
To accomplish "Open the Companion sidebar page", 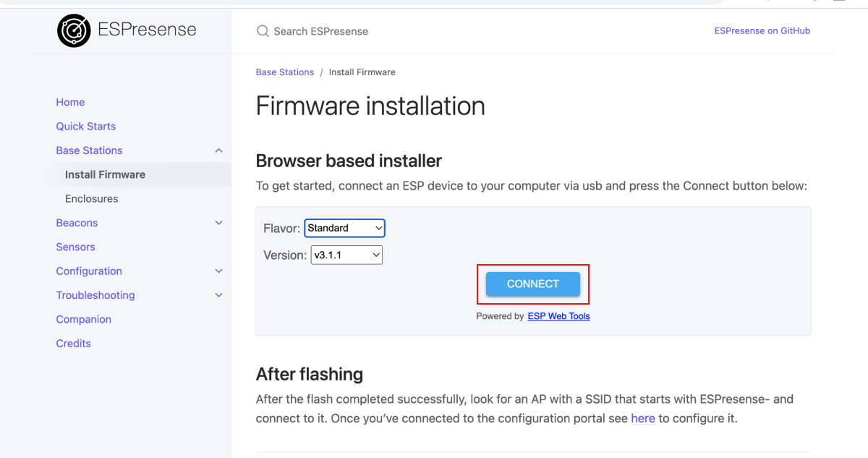I will [83, 319].
